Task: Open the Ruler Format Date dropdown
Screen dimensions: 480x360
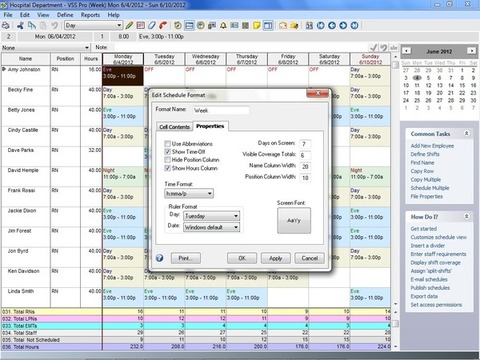Action: 211,227
